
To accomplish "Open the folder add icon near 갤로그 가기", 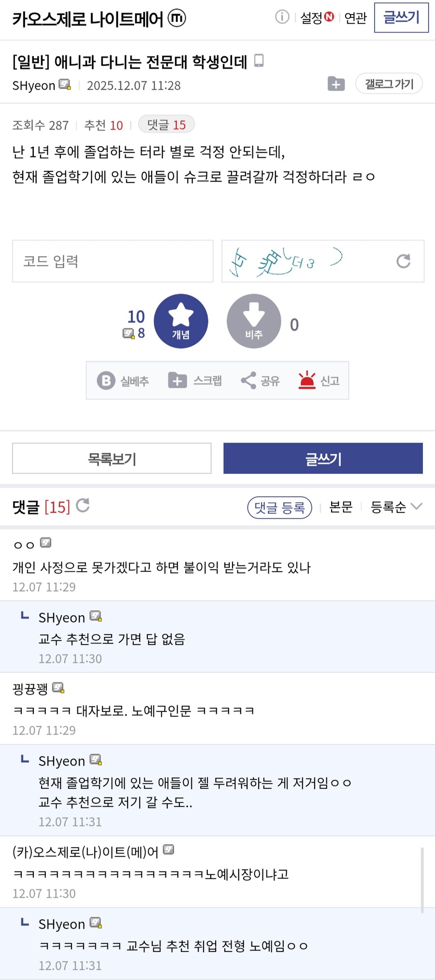I will pos(336,84).
